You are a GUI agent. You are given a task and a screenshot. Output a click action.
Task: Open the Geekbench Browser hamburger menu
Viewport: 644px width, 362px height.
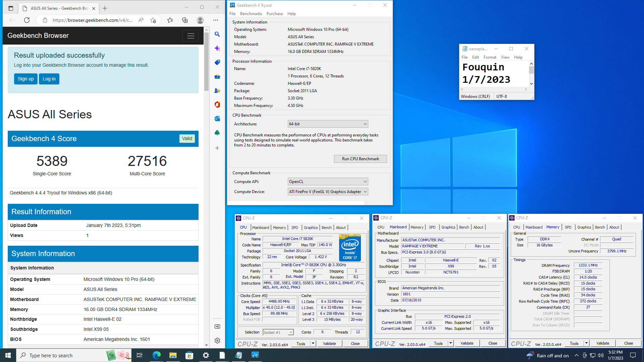click(x=191, y=36)
